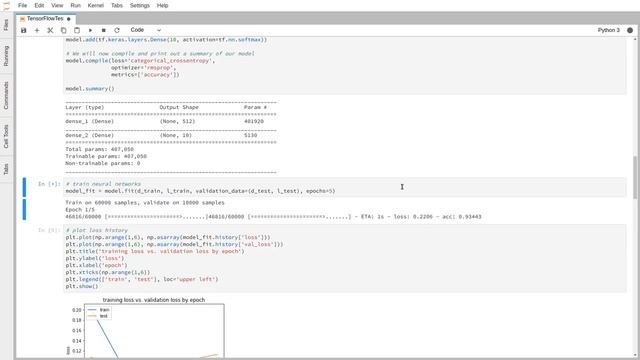Viewport: 640px width, 360px height.
Task: Open the Tabs sidebar panel
Action: click(x=6, y=169)
